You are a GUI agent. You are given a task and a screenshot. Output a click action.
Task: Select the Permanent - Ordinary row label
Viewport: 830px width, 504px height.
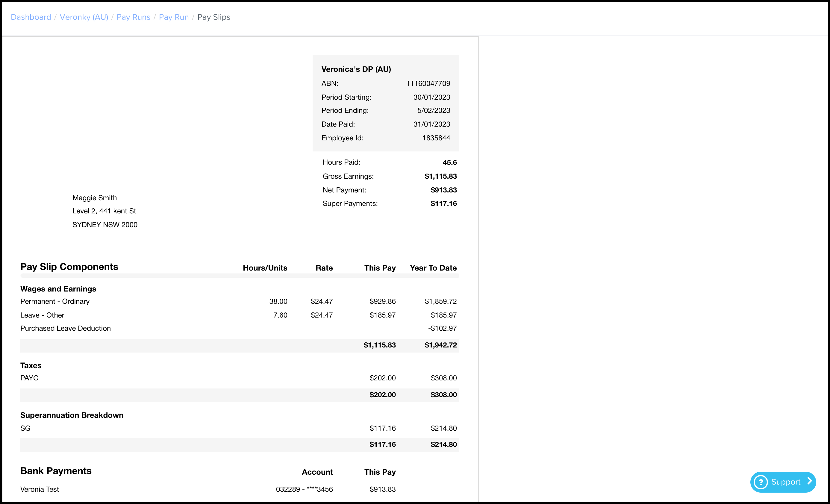pyautogui.click(x=55, y=301)
